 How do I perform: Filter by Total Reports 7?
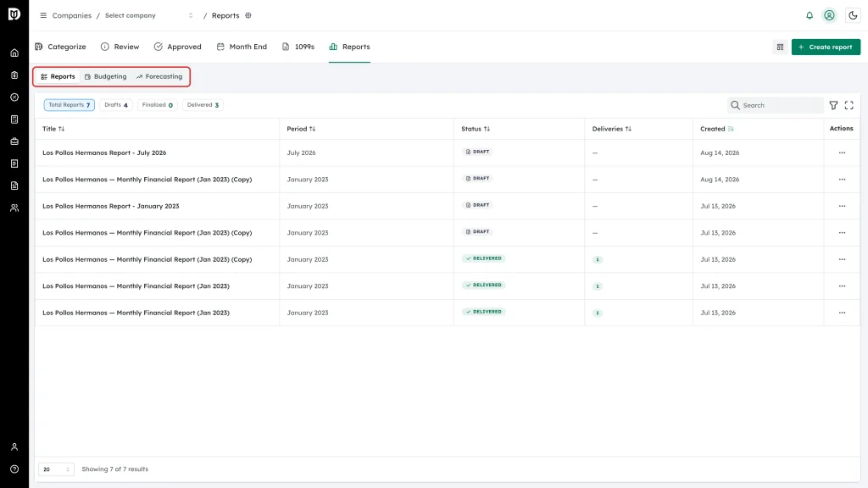pos(70,105)
